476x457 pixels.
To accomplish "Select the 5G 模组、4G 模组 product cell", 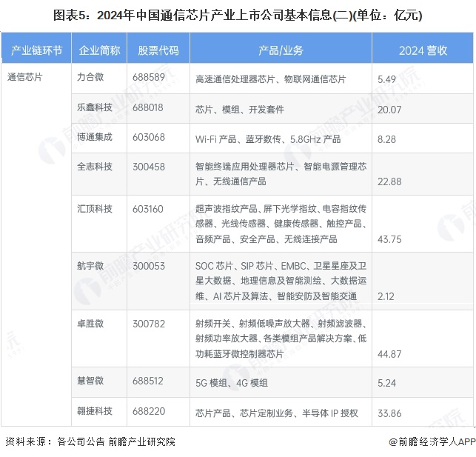I will click(231, 383).
